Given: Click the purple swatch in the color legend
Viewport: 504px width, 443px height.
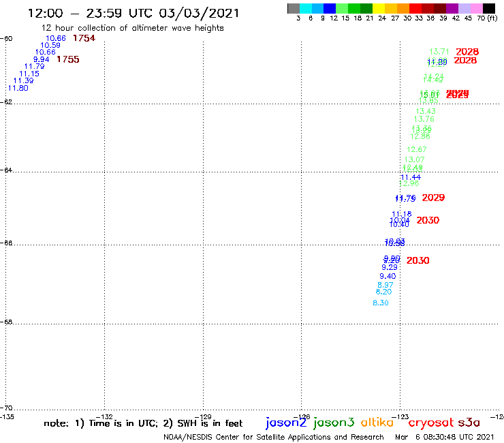Looking at the screenshot, I should coord(452,8).
